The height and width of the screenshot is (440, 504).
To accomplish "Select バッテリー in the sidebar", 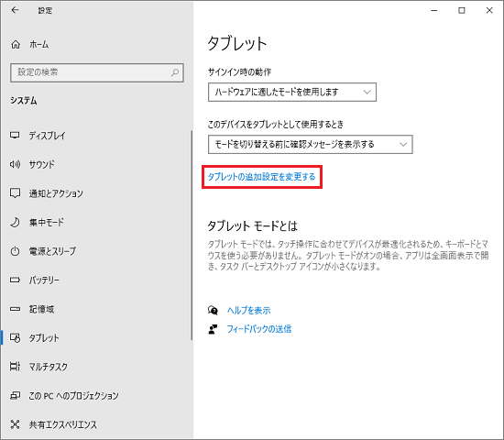I will coord(44,280).
